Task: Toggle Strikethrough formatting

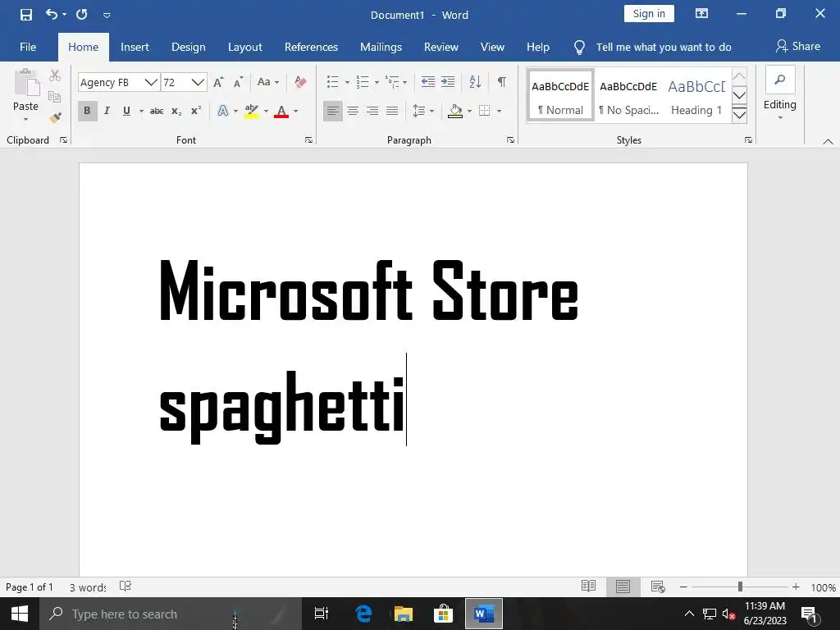Action: tap(157, 111)
